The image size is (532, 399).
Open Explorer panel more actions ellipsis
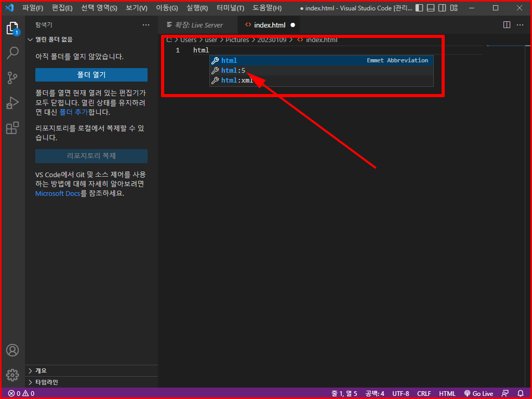coord(146,25)
